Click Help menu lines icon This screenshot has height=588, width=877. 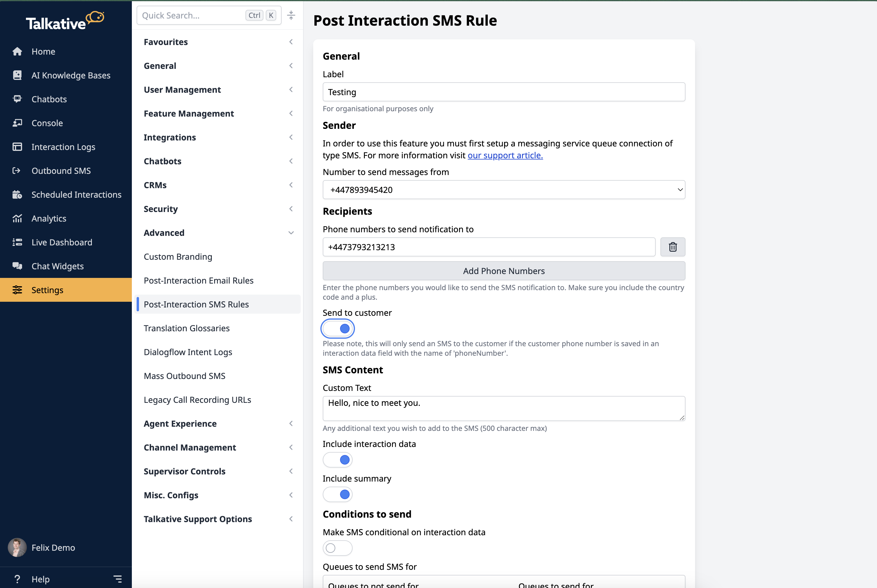pos(118,579)
